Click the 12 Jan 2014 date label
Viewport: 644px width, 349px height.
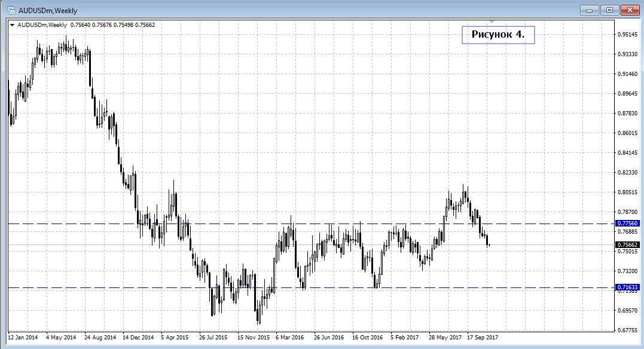point(22,337)
